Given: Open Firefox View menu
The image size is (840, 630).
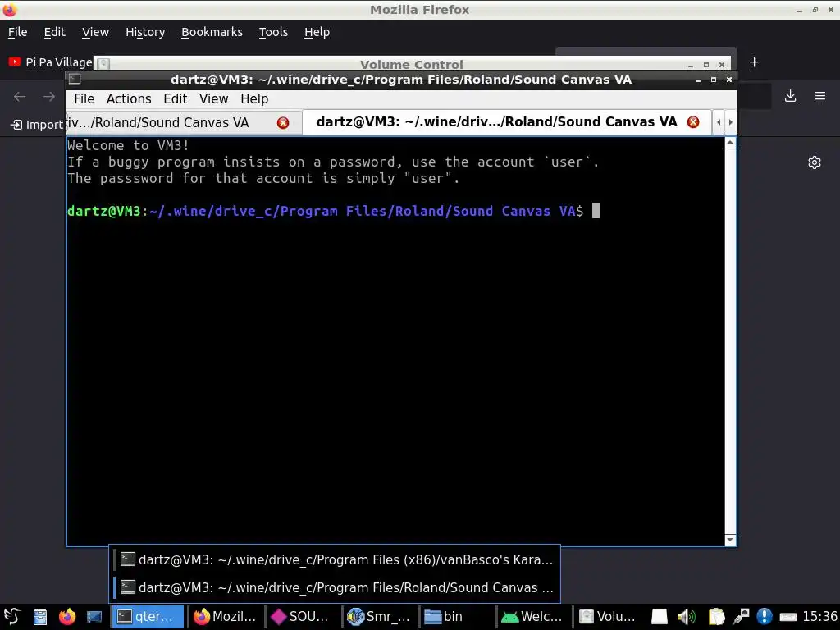Looking at the screenshot, I should click(x=95, y=32).
